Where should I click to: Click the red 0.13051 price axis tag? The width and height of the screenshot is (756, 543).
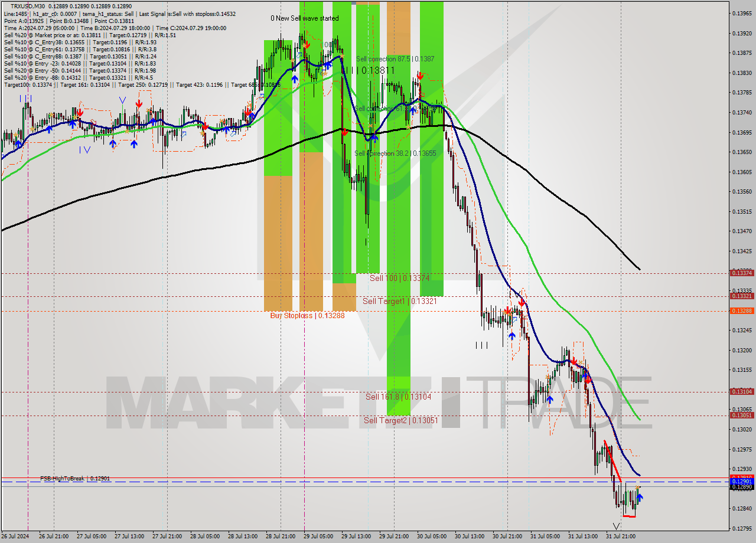pyautogui.click(x=742, y=415)
